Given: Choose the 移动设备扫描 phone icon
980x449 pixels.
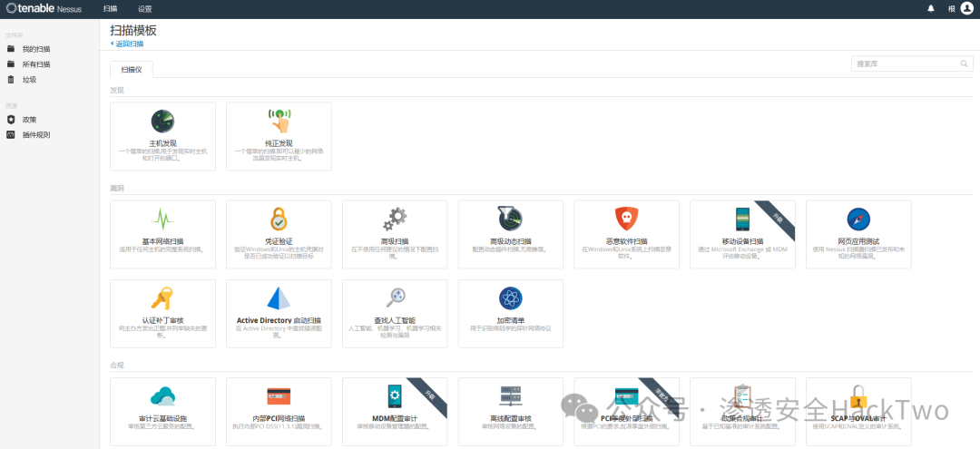Looking at the screenshot, I should [x=742, y=220].
